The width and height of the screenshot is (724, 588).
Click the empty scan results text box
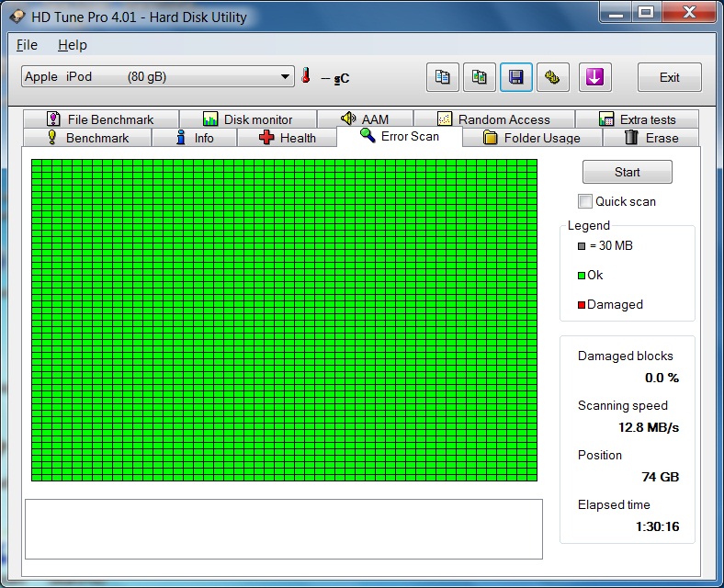283,528
